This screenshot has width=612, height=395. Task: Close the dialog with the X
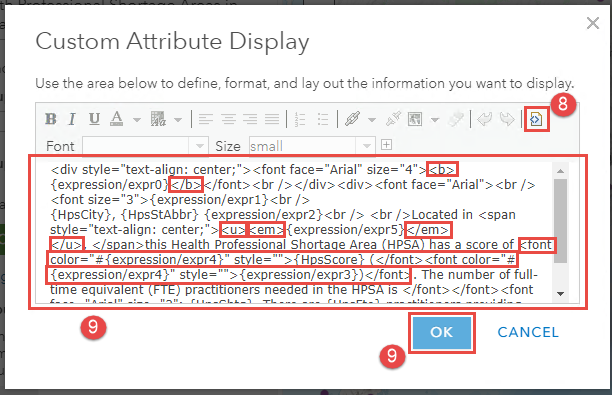[x=593, y=23]
